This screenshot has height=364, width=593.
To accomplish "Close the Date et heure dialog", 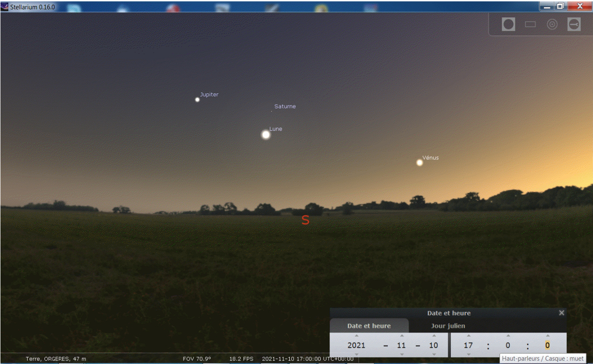I will pos(562,313).
